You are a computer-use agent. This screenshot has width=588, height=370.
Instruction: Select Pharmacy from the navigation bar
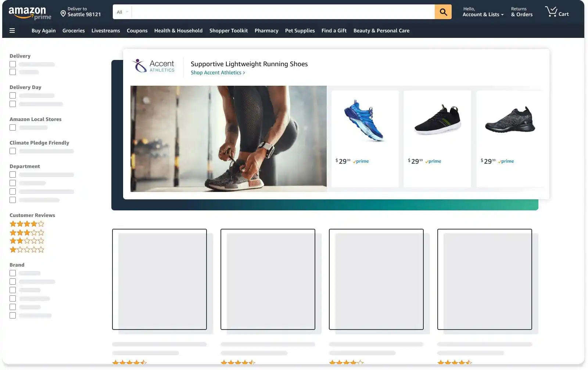pos(266,31)
